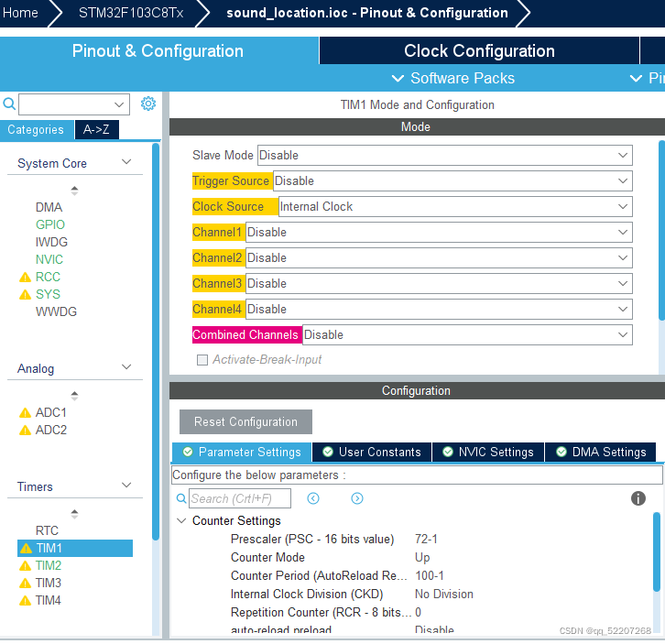
Task: Click the parameter Search (Ctrl+F) field
Action: 240,498
